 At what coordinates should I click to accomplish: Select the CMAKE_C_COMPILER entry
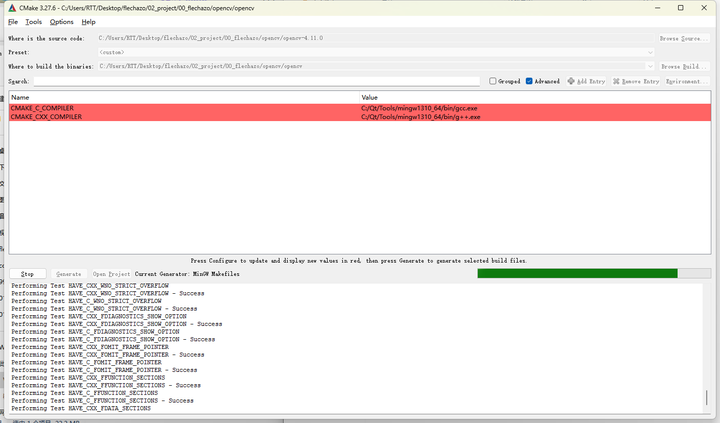tap(42, 108)
